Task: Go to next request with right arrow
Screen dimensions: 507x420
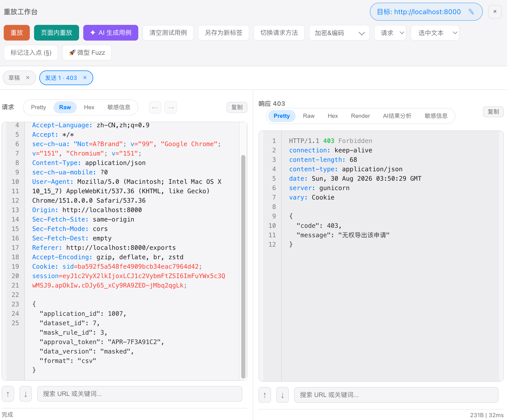Action: pyautogui.click(x=171, y=107)
